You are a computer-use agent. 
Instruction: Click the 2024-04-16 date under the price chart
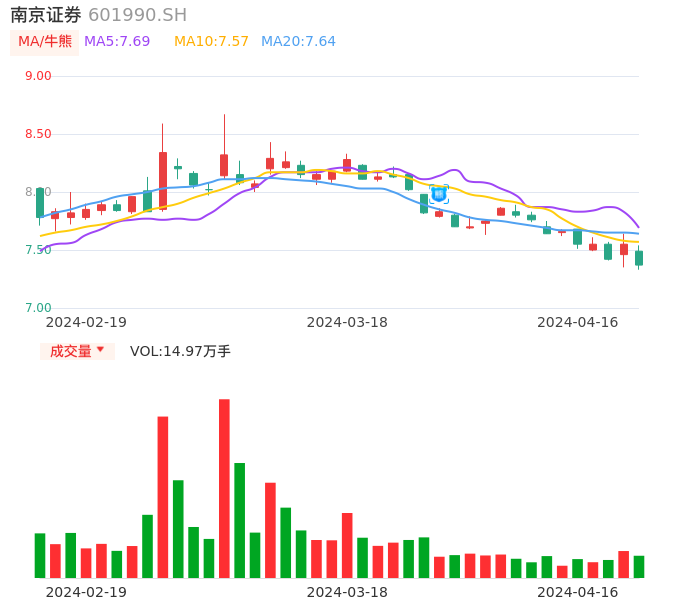(578, 322)
